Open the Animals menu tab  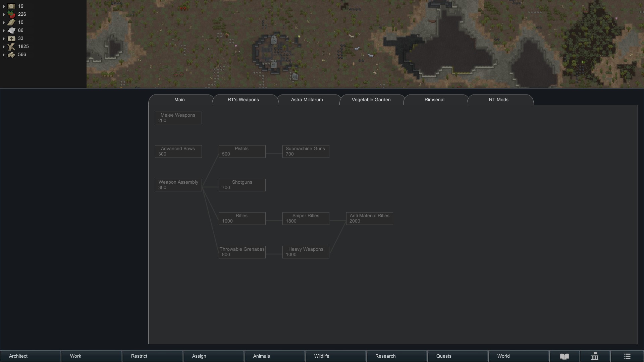pyautogui.click(x=275, y=356)
